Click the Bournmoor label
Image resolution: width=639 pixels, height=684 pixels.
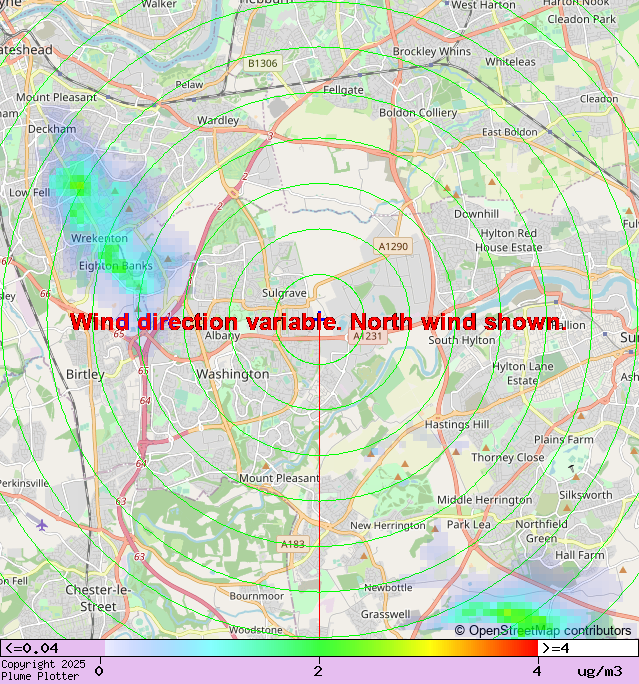point(256,596)
